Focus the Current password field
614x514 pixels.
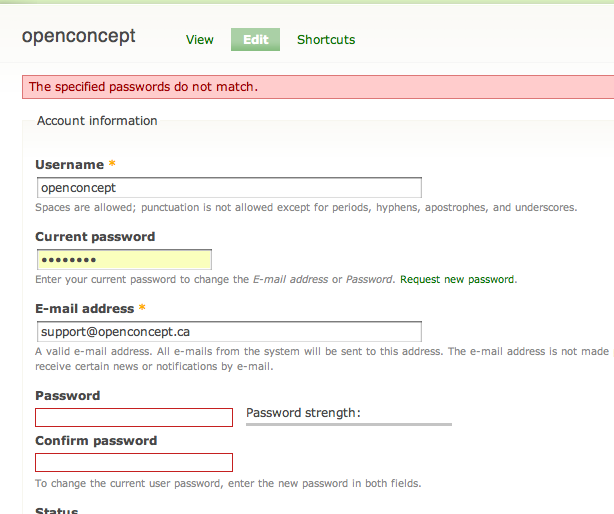point(123,260)
